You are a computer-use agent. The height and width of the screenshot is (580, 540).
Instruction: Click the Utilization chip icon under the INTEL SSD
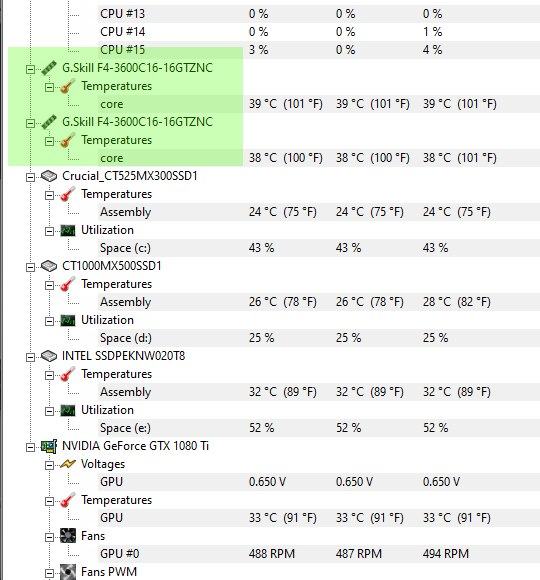tap(68, 410)
